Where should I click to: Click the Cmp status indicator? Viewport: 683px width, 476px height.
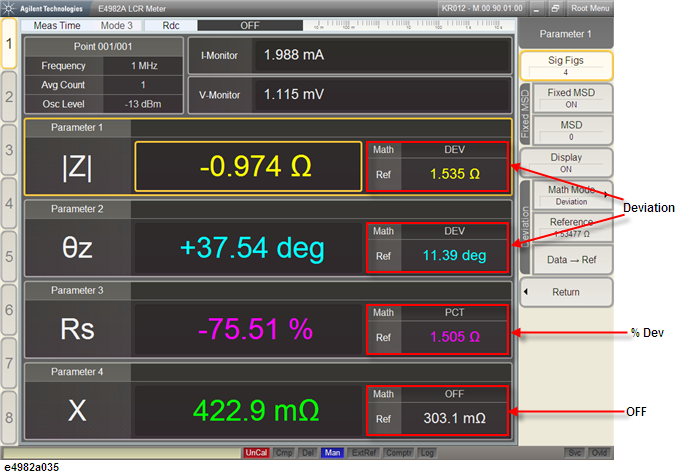pos(284,453)
